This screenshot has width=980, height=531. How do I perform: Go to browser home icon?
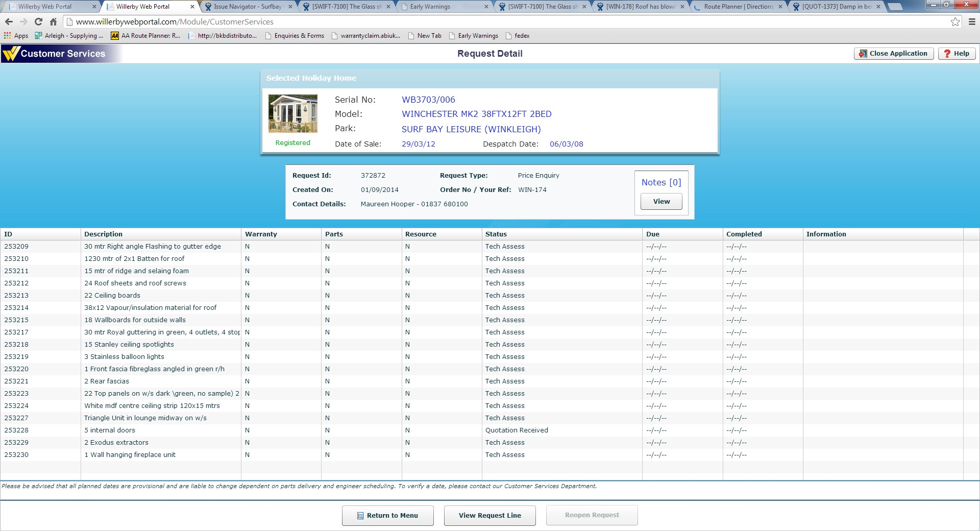tap(53, 21)
